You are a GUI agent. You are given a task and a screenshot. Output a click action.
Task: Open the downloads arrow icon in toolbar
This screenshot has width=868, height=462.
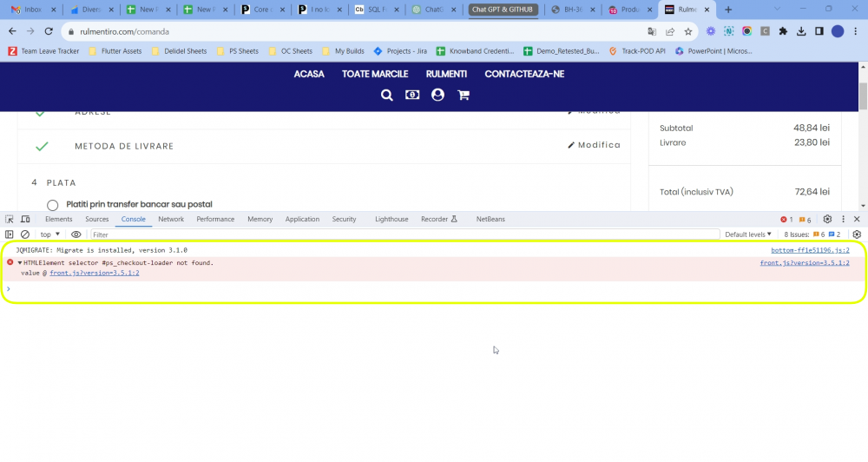801,31
